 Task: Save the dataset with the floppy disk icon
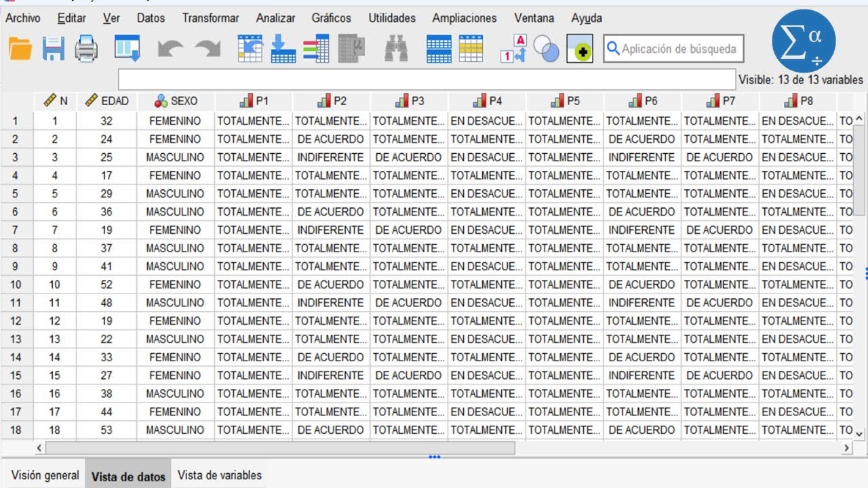(54, 49)
